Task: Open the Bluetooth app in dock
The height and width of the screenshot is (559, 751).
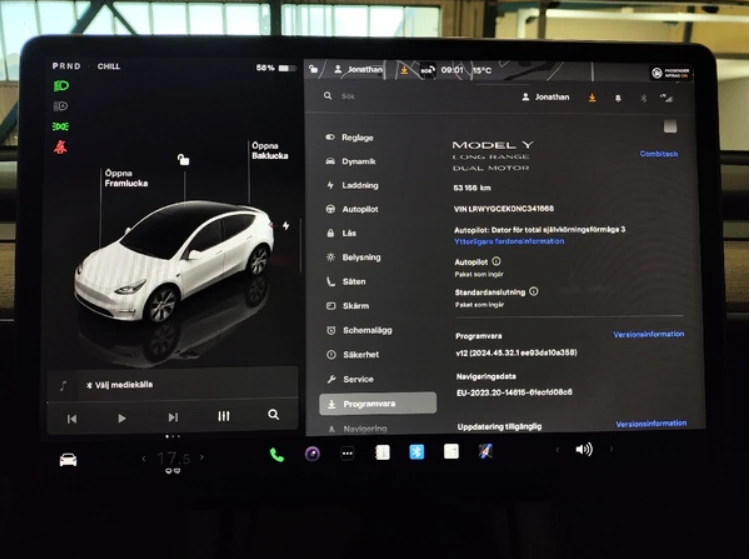Action: (417, 452)
